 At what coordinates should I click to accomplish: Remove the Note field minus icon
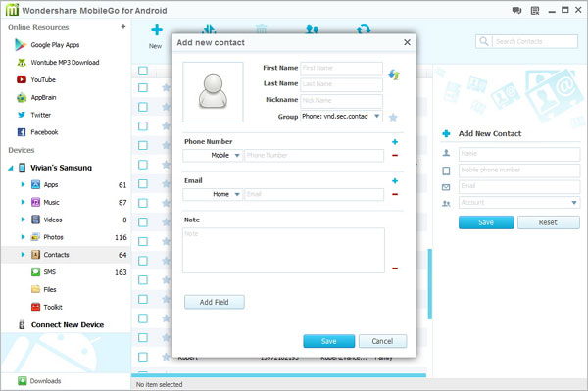pos(395,269)
